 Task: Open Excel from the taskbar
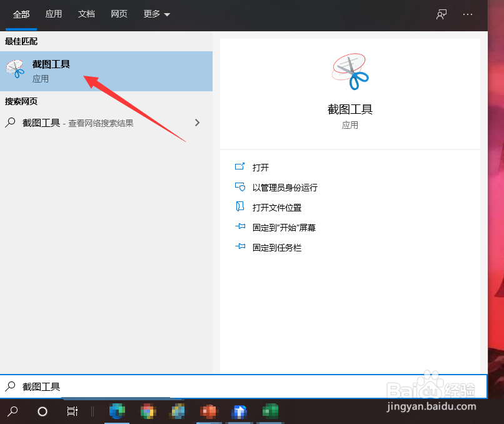pyautogui.click(x=270, y=411)
